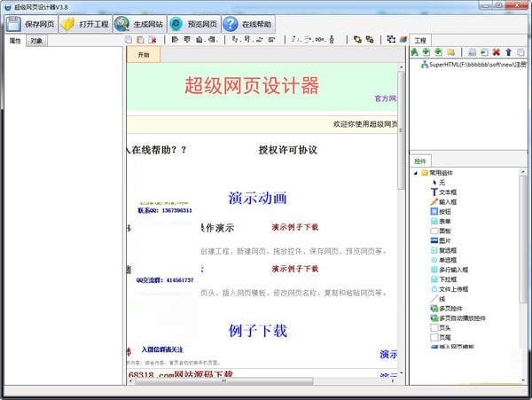The width and height of the screenshot is (532, 400).
Task: Collapse the 常用组件 folder
Action: coord(416,173)
